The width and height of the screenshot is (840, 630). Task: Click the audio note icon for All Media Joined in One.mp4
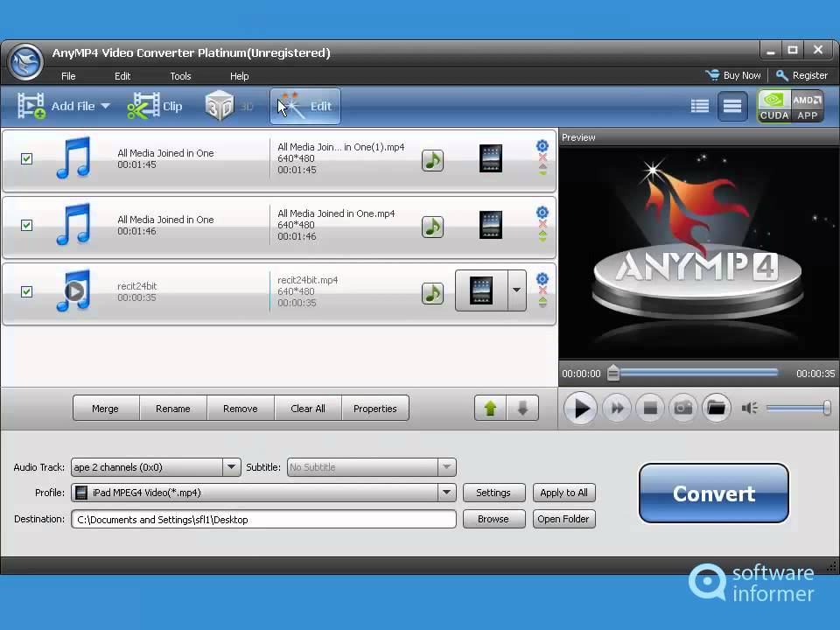[x=432, y=227]
